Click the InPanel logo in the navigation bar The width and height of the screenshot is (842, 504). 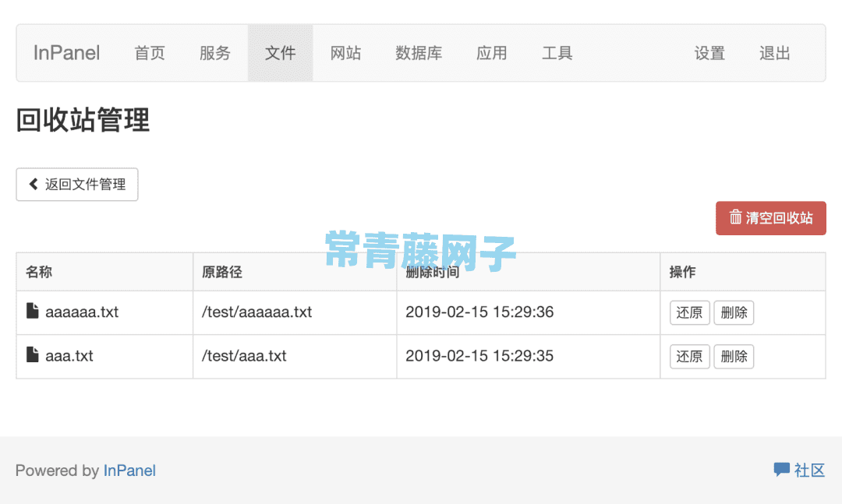click(x=65, y=53)
